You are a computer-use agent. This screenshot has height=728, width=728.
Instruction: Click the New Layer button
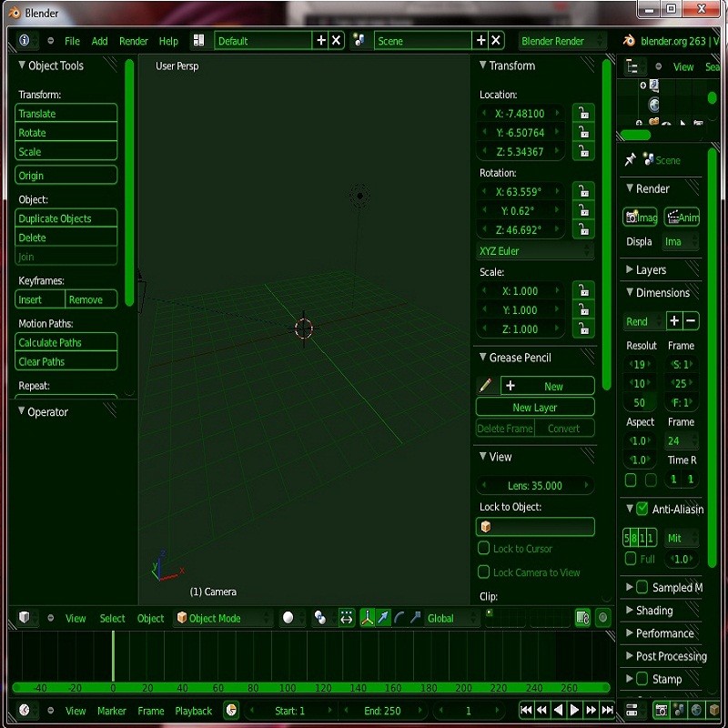534,407
